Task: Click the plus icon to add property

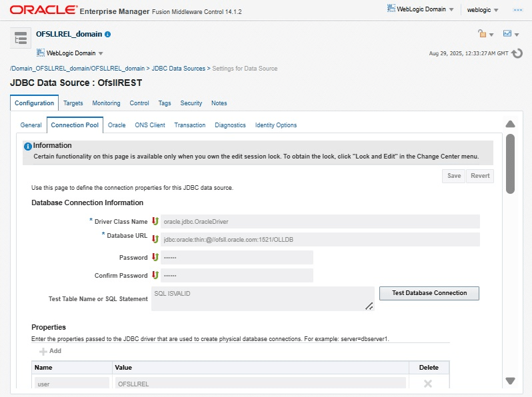Action: tap(43, 352)
